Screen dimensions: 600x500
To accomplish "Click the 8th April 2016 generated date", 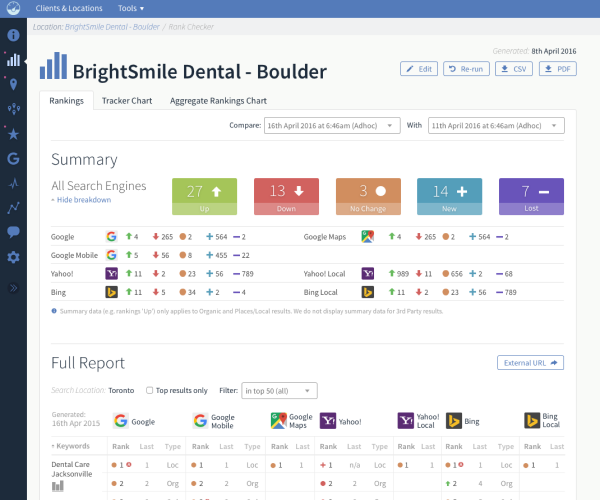I will click(x=554, y=51).
